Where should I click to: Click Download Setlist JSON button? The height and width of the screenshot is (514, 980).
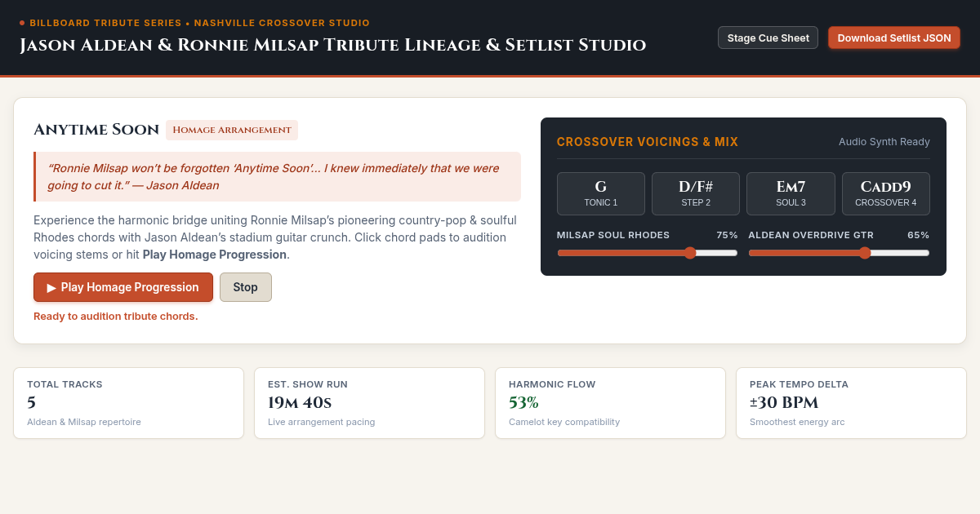click(x=894, y=38)
